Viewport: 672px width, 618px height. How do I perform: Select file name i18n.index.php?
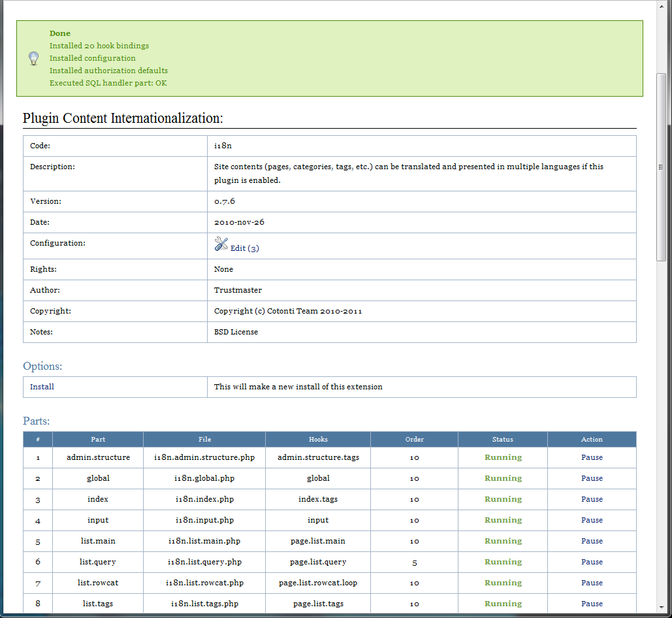(x=204, y=499)
